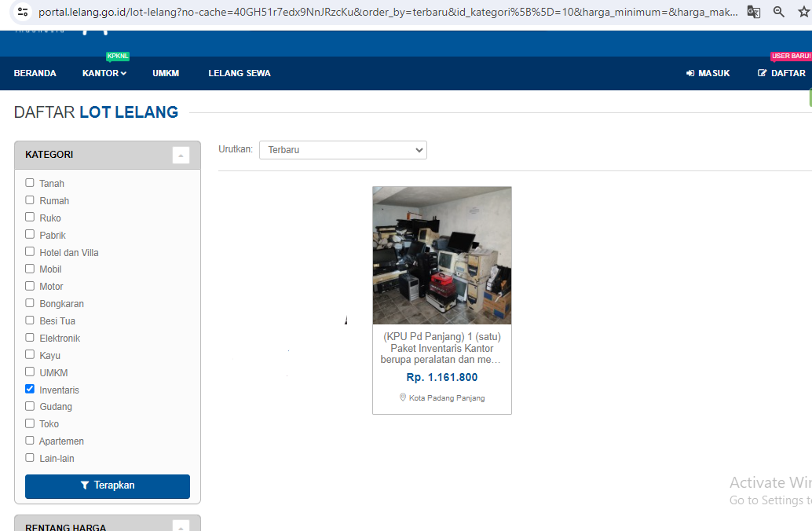812x531 pixels.
Task: Open the Lelang Sewa menu item
Action: pyautogui.click(x=240, y=73)
